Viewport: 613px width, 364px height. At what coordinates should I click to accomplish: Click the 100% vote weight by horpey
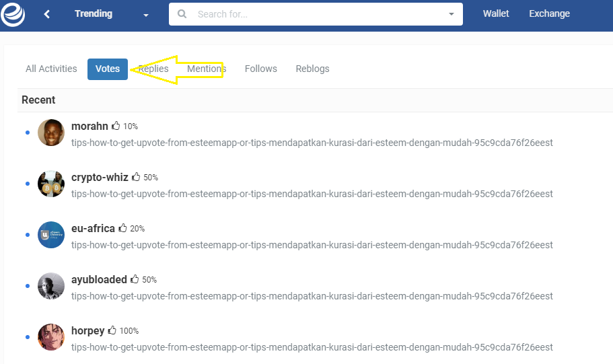point(129,331)
